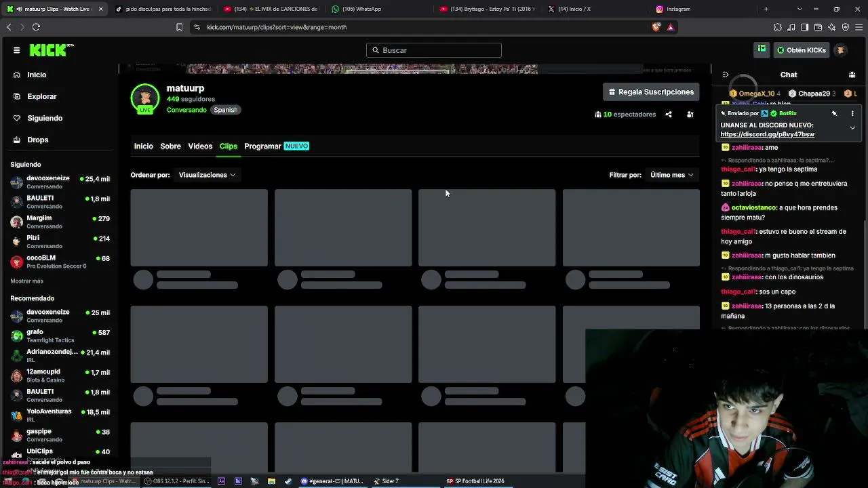The width and height of the screenshot is (868, 488).
Task: Click the Siguiendo heart icon
Action: point(17,118)
